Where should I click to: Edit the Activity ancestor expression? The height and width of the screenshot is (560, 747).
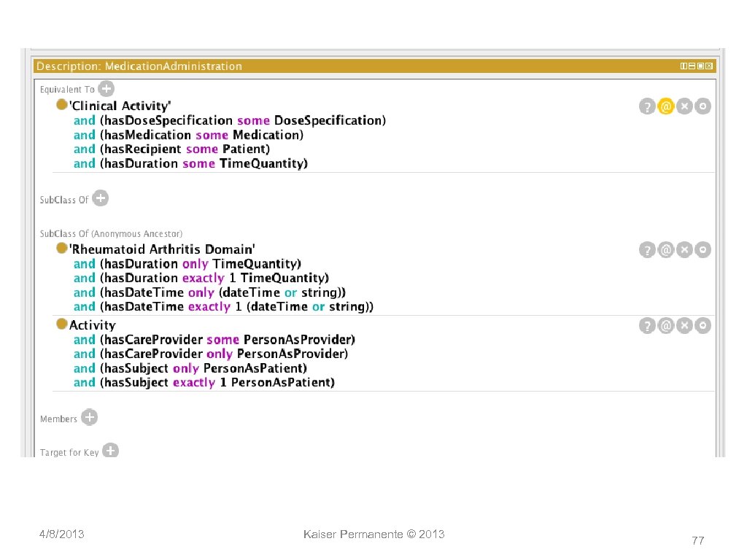click(x=703, y=326)
